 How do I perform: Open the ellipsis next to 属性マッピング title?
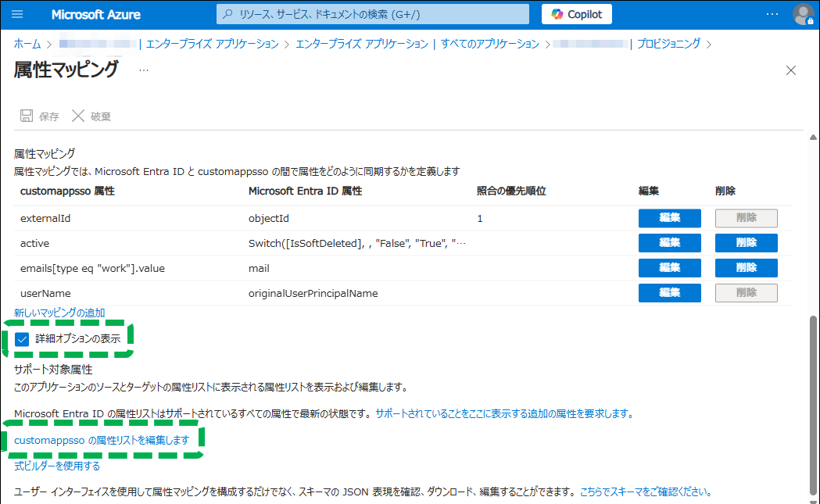pyautogui.click(x=144, y=70)
